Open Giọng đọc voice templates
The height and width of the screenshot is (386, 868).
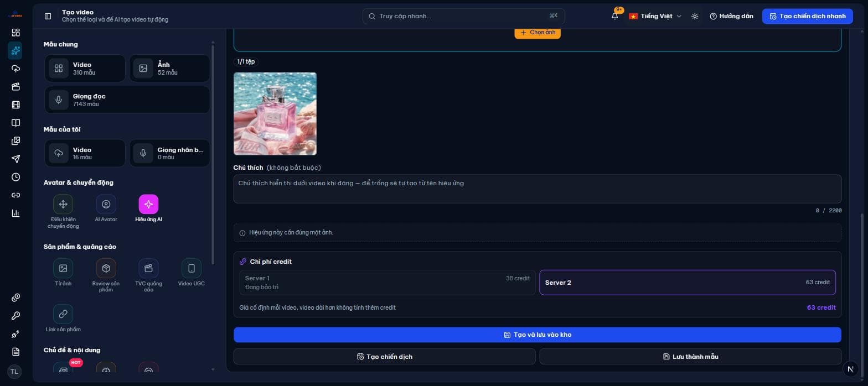click(127, 100)
